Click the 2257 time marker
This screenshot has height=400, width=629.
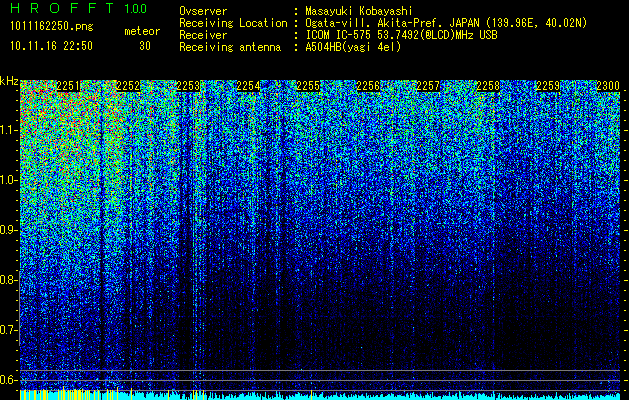pos(428,86)
